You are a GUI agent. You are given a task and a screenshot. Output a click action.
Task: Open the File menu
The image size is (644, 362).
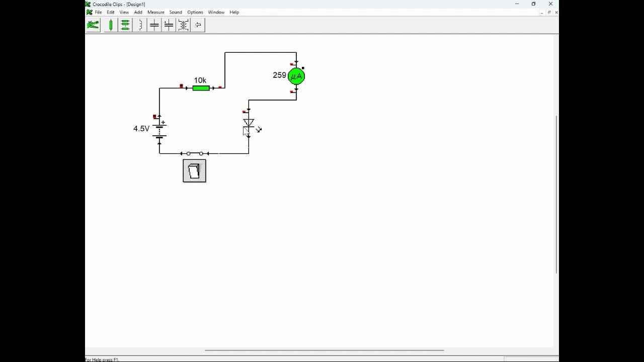pyautogui.click(x=99, y=12)
